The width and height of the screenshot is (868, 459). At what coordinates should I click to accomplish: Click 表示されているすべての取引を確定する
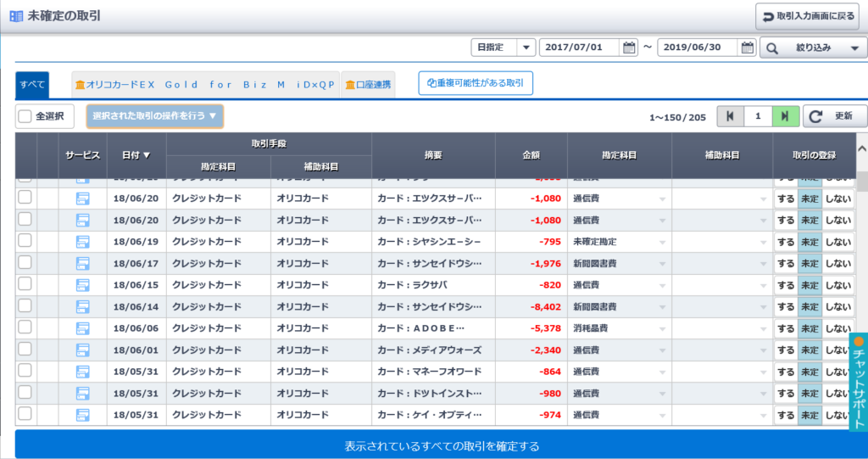(x=441, y=446)
